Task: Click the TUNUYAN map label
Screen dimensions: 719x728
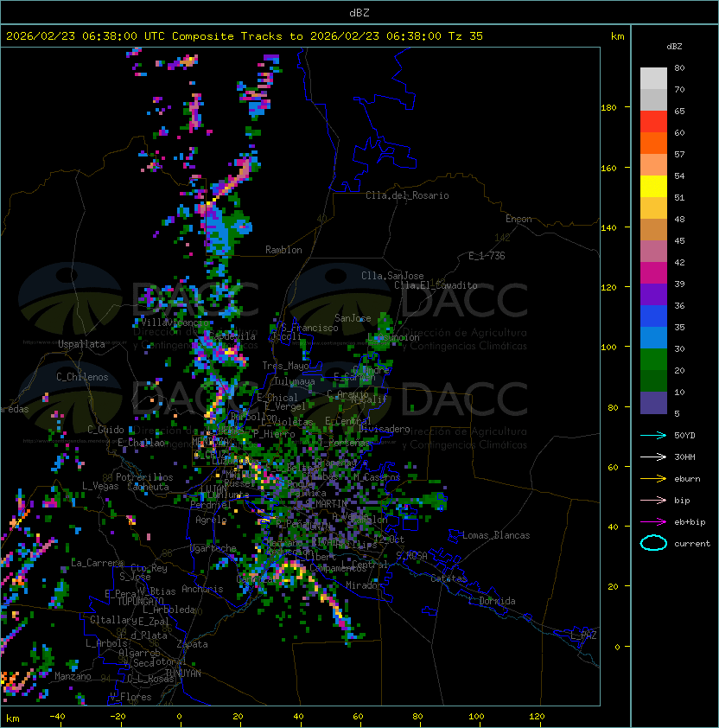Action: (183, 674)
